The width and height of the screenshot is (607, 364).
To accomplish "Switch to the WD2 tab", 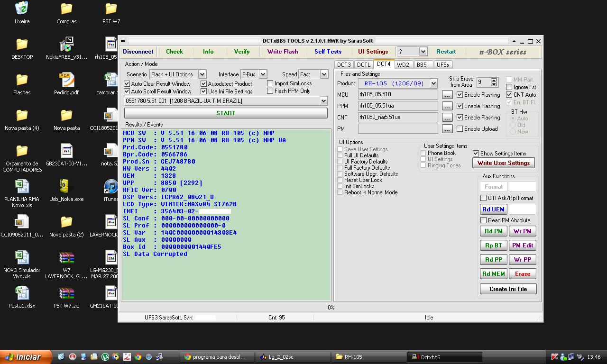I will coord(403,64).
